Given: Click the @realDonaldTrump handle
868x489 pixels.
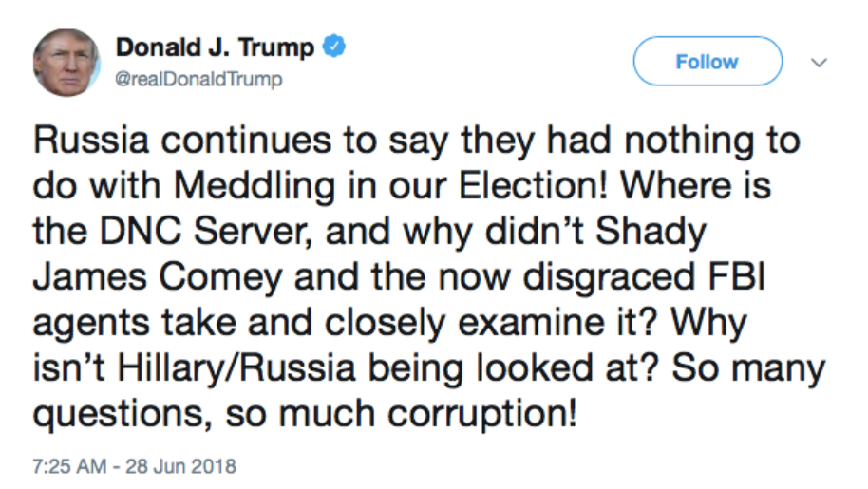Looking at the screenshot, I should click(x=198, y=80).
